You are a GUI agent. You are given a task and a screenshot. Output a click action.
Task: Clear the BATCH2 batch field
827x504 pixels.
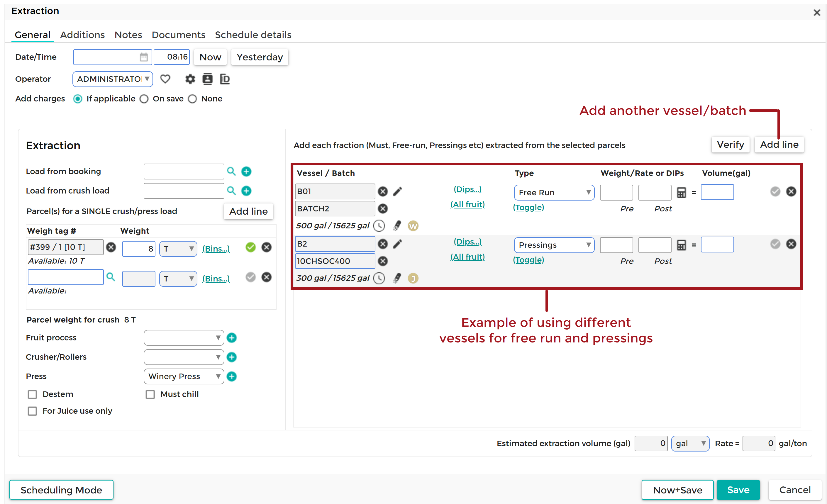click(383, 209)
